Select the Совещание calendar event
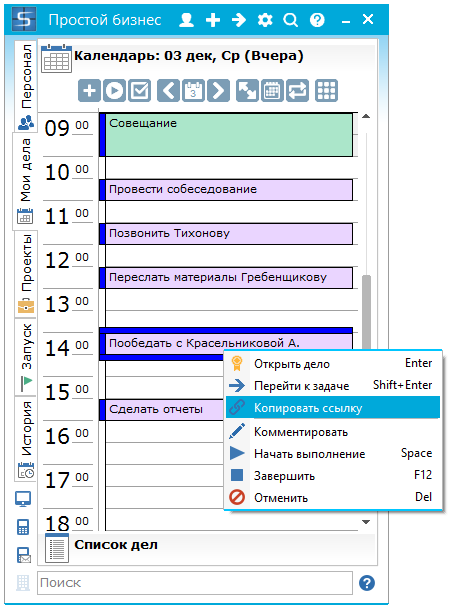Viewport: 450px width, 614px height. tap(229, 135)
